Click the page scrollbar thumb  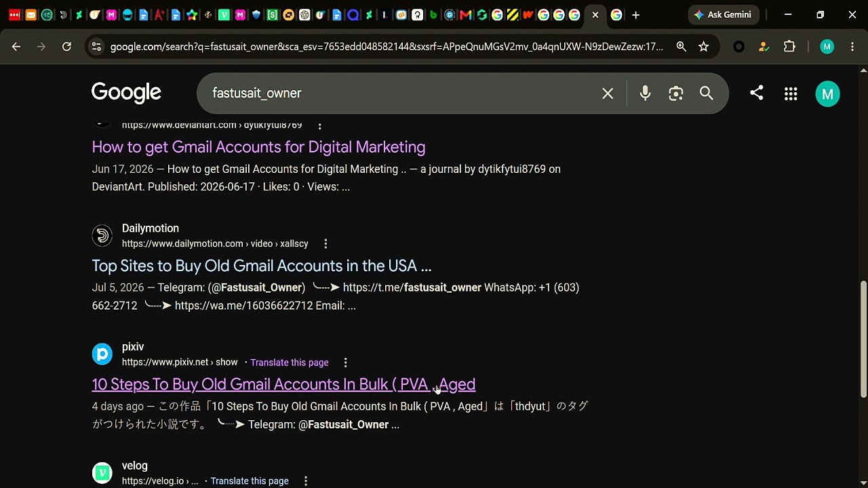(x=863, y=339)
